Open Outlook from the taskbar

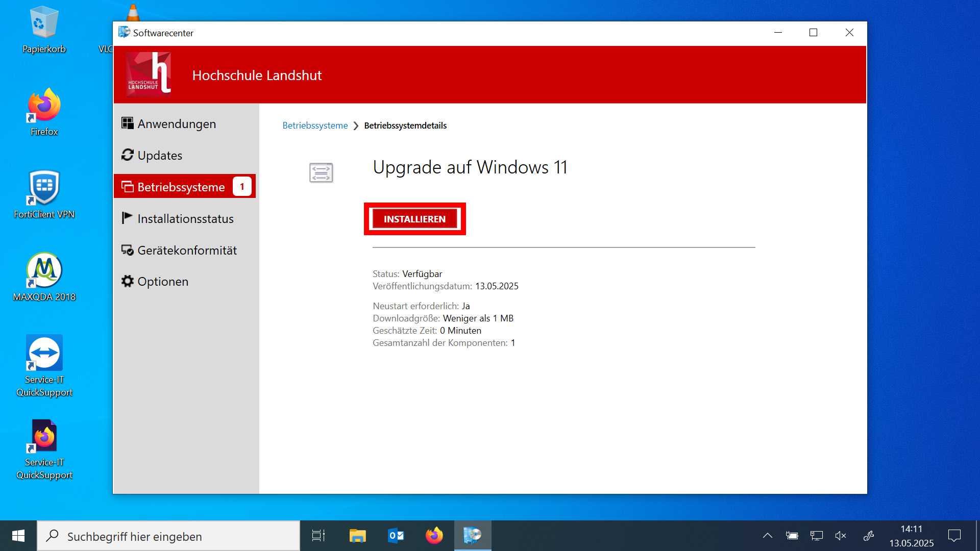[x=396, y=536]
